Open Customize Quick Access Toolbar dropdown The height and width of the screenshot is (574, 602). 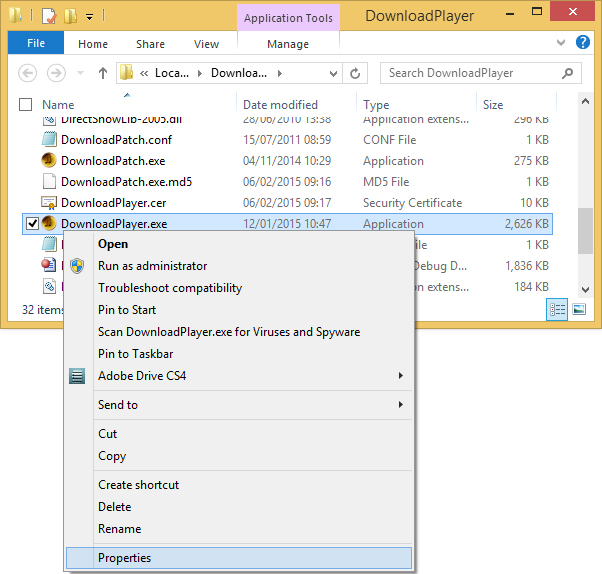[89, 17]
